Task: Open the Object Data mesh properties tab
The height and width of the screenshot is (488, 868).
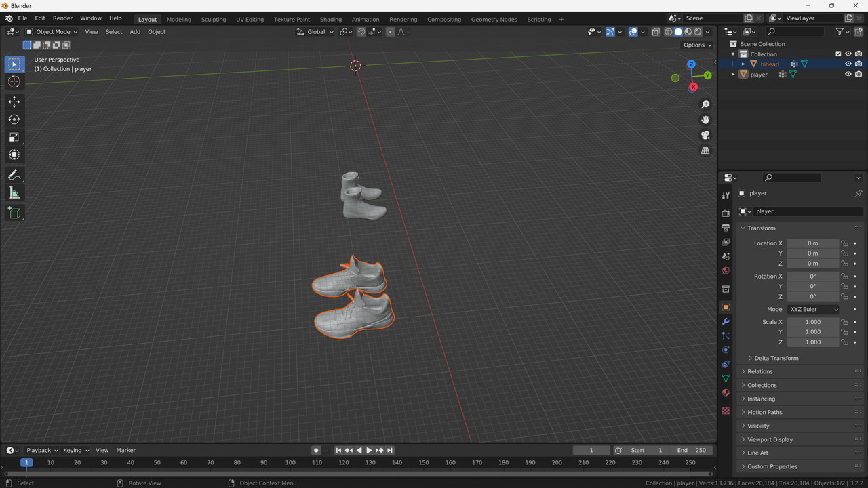Action: point(726,378)
